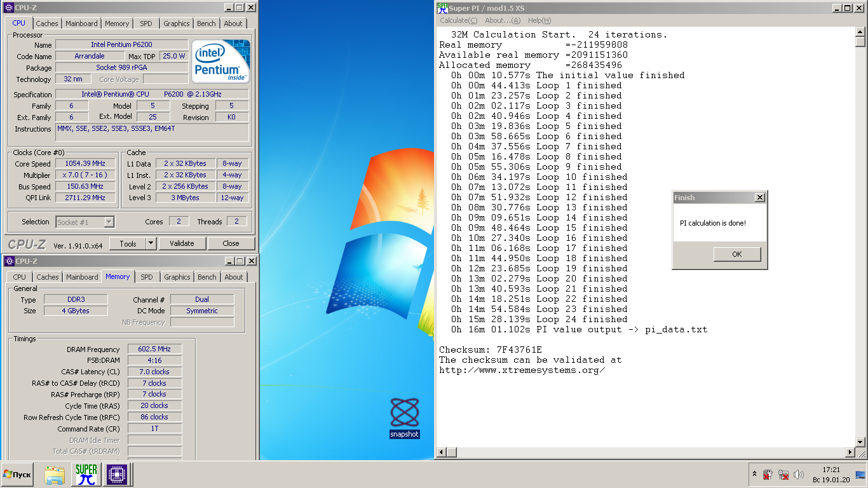Viewport: 868px width, 488px height.
Task: Select Caches tab in lower CPU-Z window
Action: 48,277
